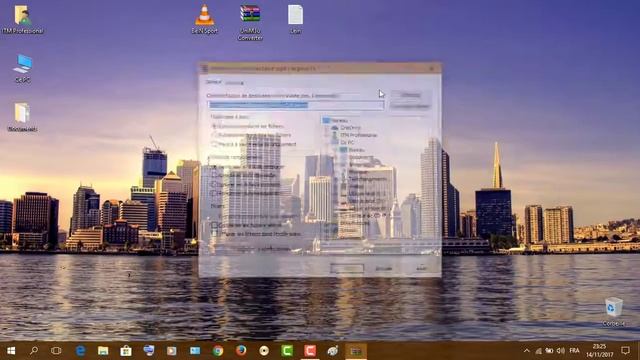Select the third update mode radio button
This screenshot has width=640, height=360.
tap(214, 144)
